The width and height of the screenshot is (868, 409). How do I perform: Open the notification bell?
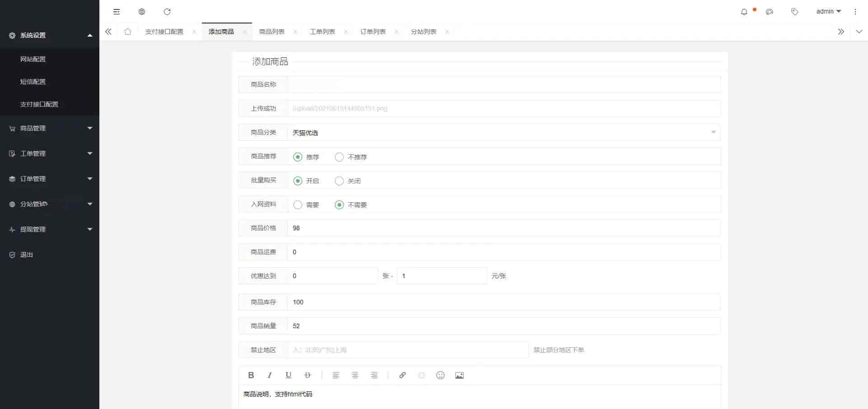click(x=744, y=12)
